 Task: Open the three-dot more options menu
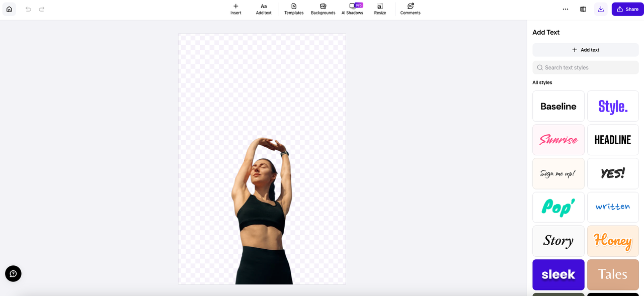pos(566,9)
